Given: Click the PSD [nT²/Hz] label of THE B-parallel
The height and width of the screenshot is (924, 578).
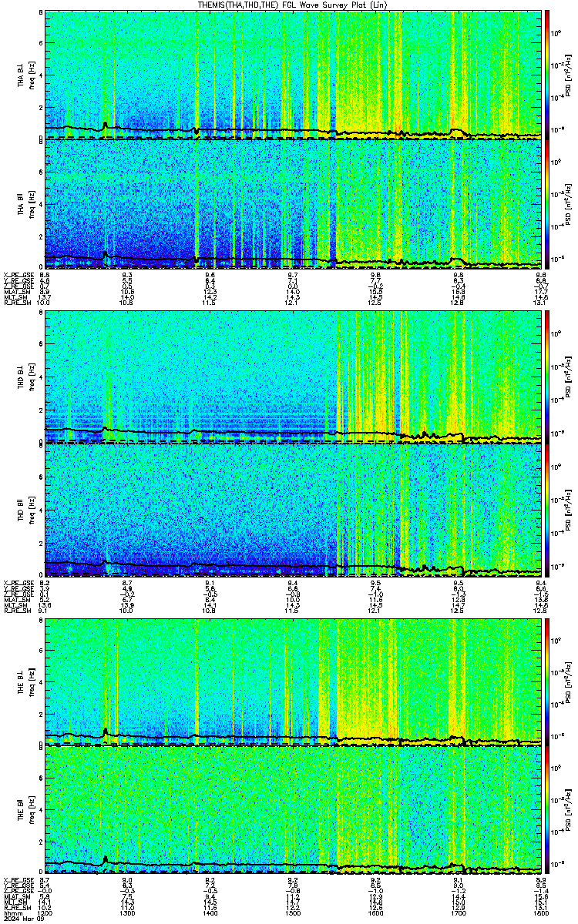Looking at the screenshot, I should click(x=568, y=811).
